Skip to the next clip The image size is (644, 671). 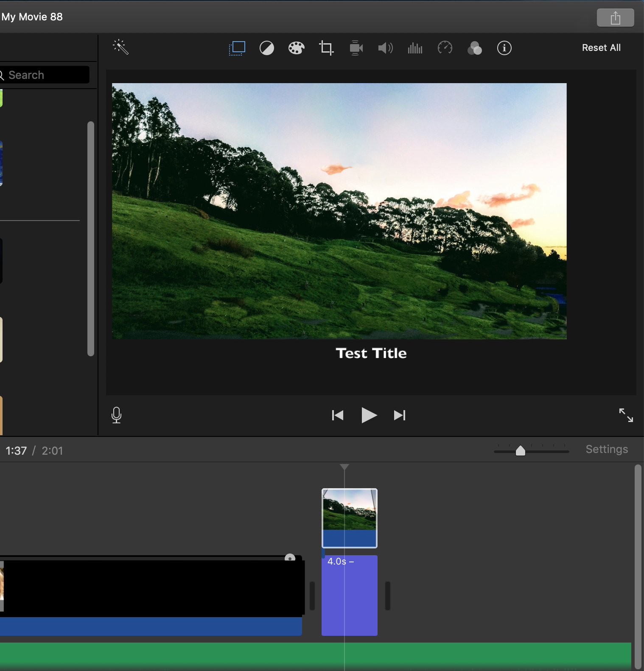click(400, 415)
